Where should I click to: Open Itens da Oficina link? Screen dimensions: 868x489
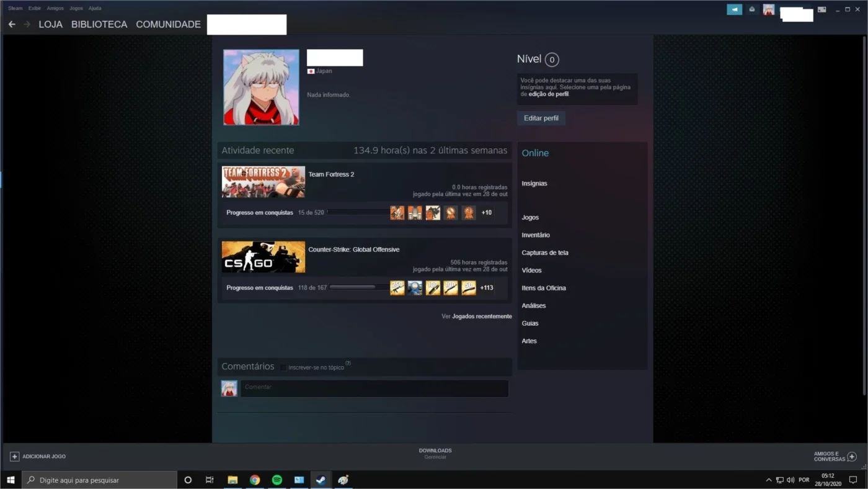(544, 288)
